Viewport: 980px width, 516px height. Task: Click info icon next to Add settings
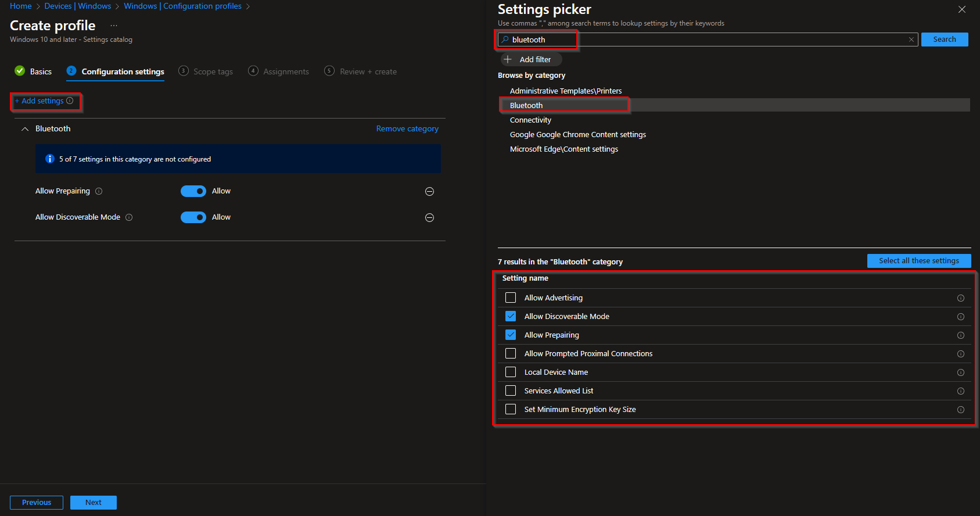[x=70, y=101]
